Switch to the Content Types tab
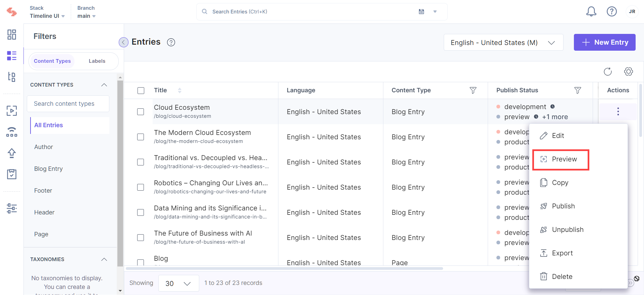 [x=52, y=61]
